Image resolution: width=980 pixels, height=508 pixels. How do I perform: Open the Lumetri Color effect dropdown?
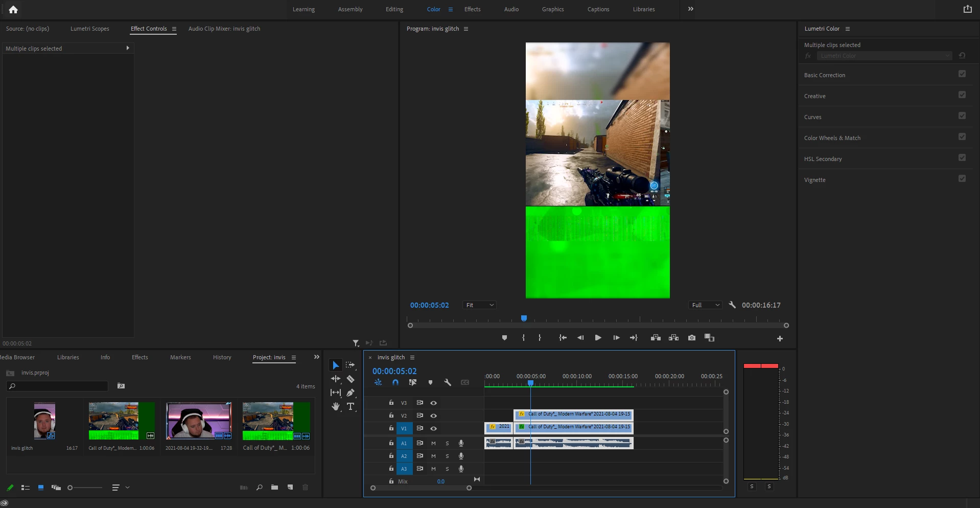[x=884, y=56]
